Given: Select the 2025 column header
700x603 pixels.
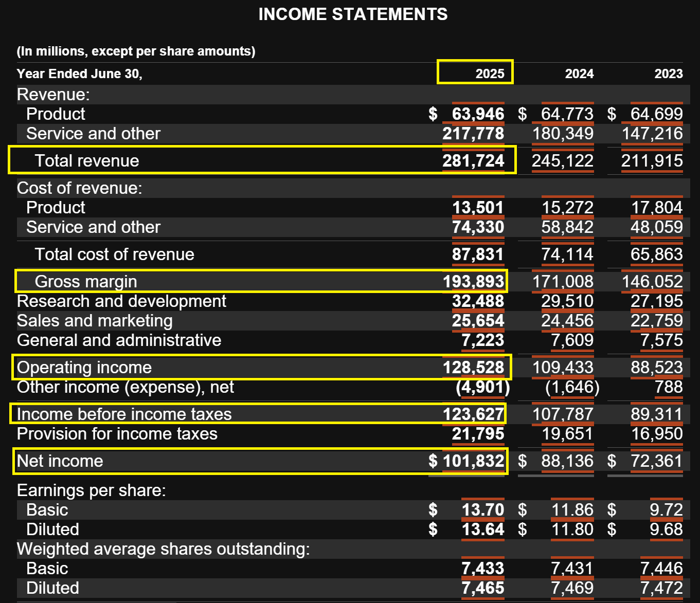Looking at the screenshot, I should pyautogui.click(x=490, y=74).
